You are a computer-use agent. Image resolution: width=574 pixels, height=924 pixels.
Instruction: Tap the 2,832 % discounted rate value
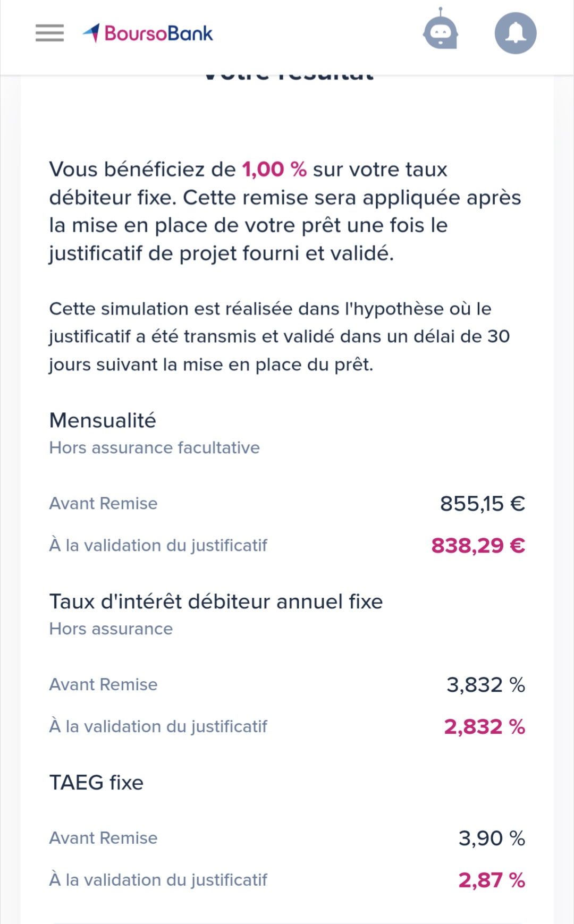point(485,727)
